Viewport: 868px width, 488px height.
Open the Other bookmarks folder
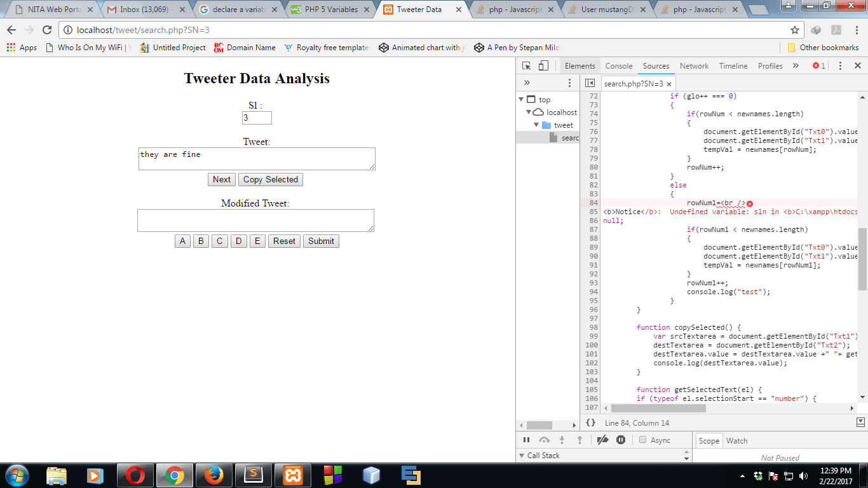point(823,48)
